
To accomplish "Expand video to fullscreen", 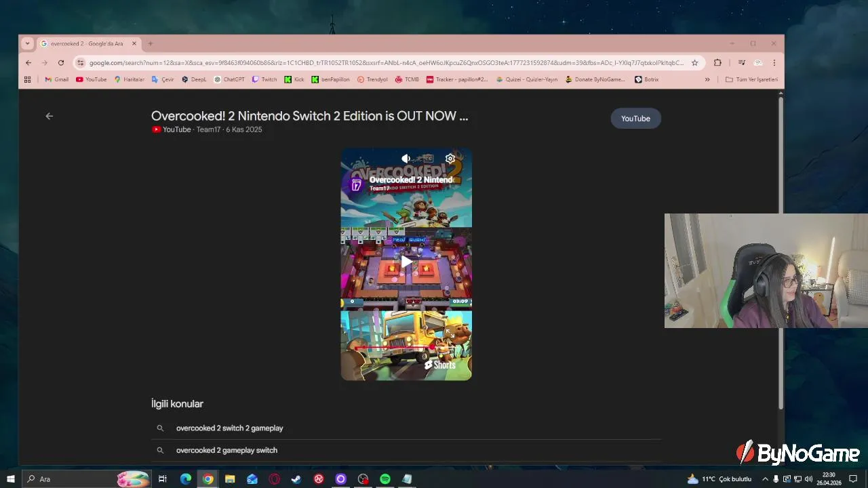I will [x=450, y=333].
